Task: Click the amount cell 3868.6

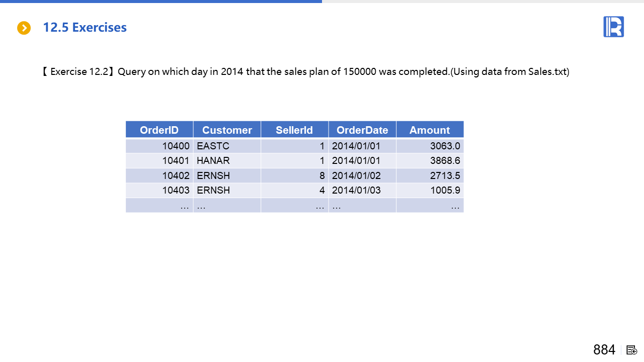Action: click(x=445, y=161)
